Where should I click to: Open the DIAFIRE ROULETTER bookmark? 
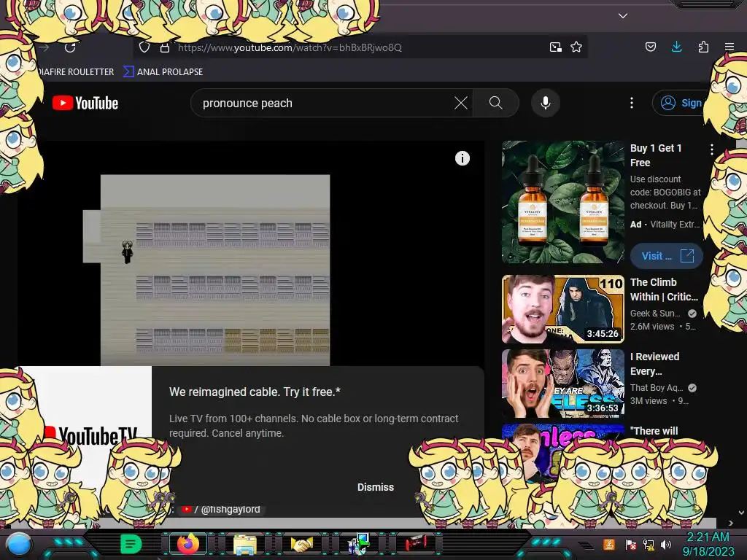75,72
